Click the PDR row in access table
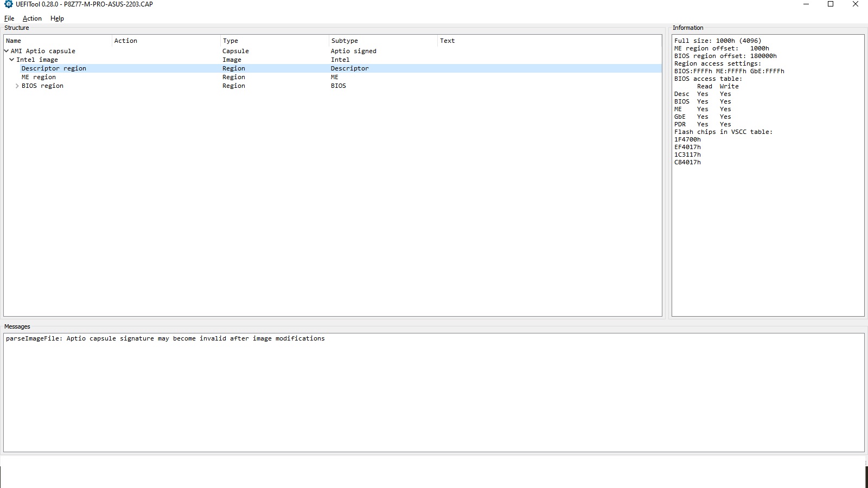 (x=703, y=124)
